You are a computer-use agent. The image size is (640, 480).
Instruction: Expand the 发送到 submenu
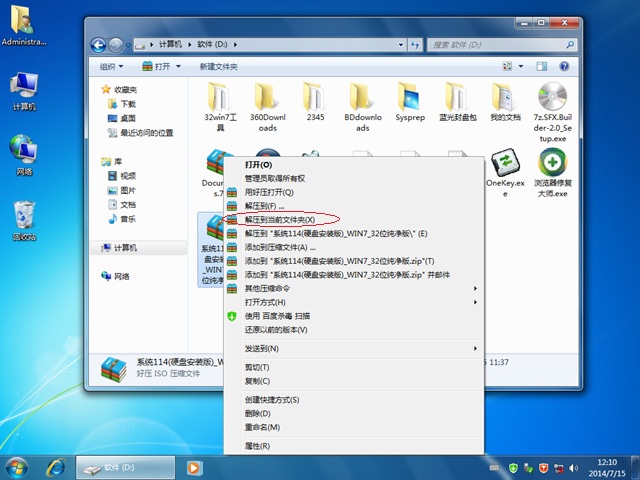coord(262,348)
